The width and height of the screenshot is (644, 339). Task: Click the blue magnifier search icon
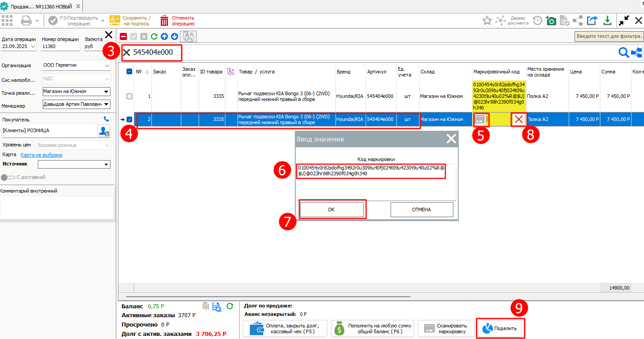coord(624,52)
